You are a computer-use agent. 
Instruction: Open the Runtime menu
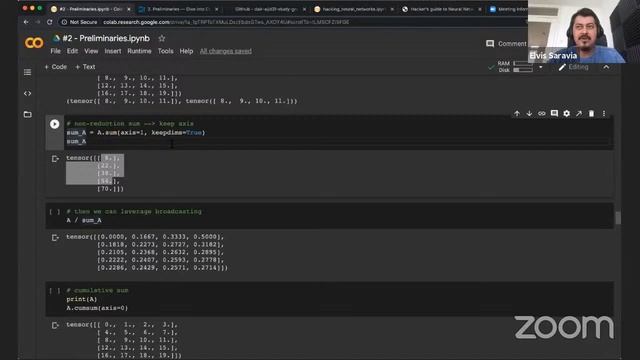point(139,51)
